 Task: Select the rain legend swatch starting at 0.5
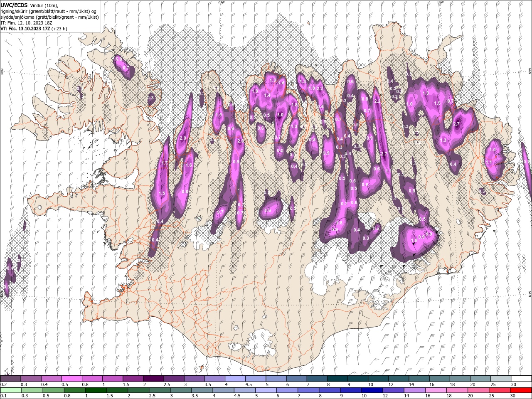pos(53,390)
